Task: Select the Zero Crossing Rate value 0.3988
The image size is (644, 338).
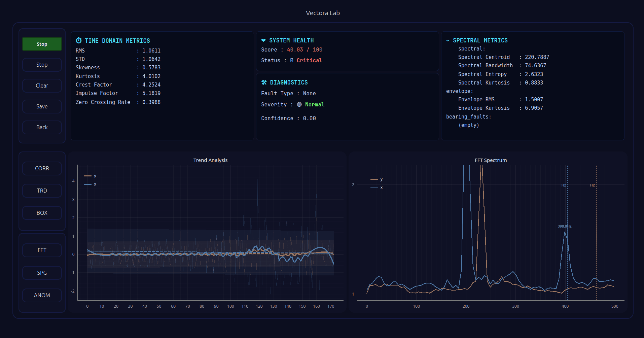Action: point(151,102)
